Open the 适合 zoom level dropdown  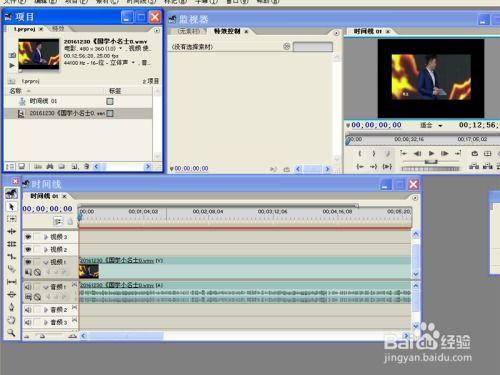[x=431, y=125]
